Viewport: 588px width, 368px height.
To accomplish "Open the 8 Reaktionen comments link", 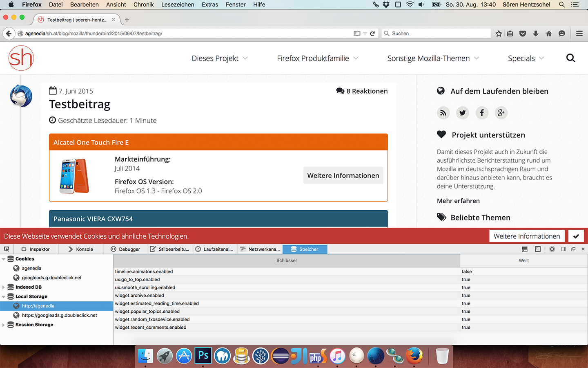I will click(362, 91).
